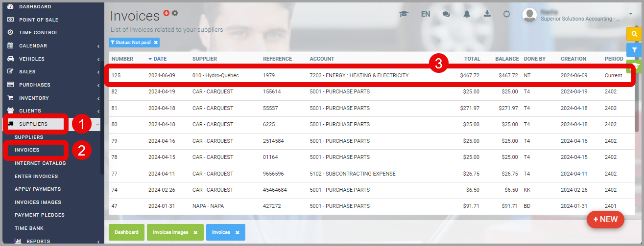The width and height of the screenshot is (644, 246).
Task: Click the download icon in the header
Action: pyautogui.click(x=487, y=14)
